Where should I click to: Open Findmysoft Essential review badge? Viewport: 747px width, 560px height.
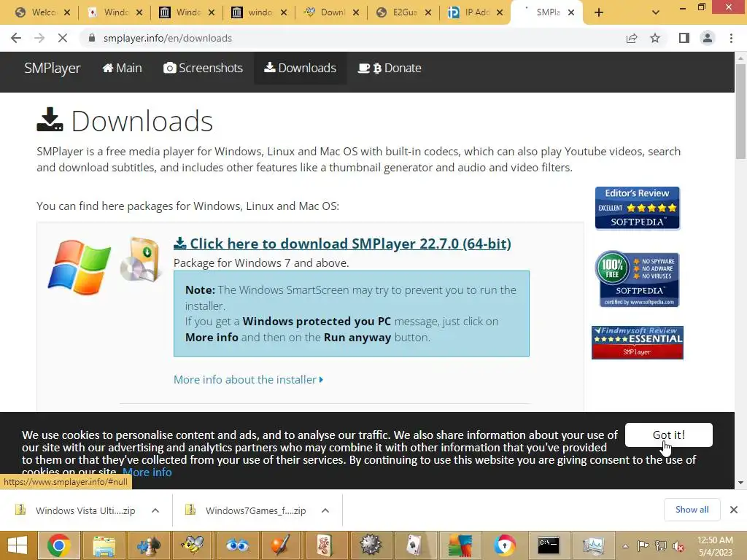pos(638,343)
